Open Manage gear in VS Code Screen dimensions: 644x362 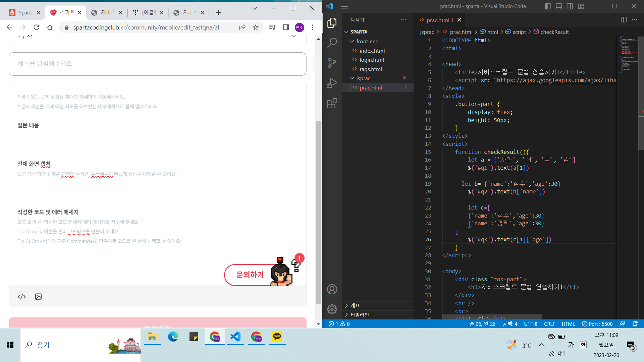click(x=332, y=309)
